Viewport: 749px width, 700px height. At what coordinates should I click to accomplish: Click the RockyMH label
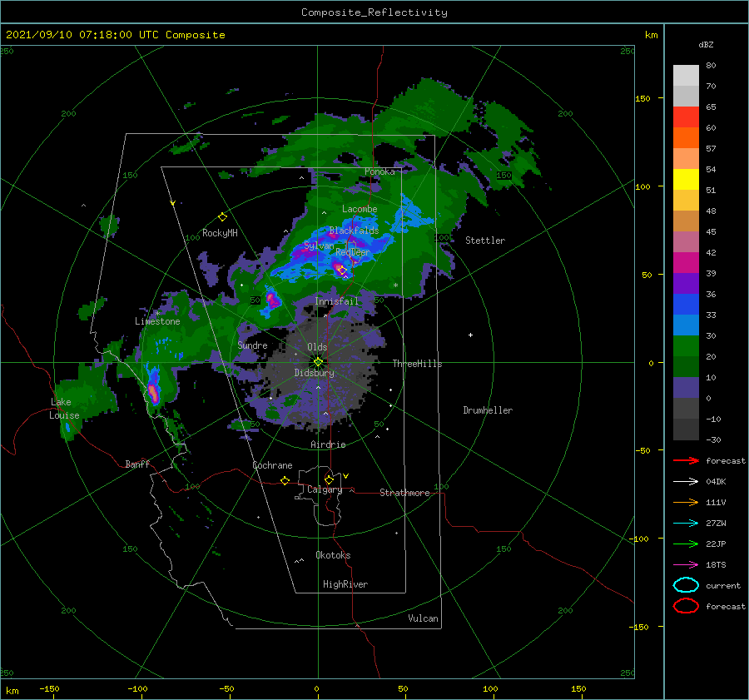[220, 233]
